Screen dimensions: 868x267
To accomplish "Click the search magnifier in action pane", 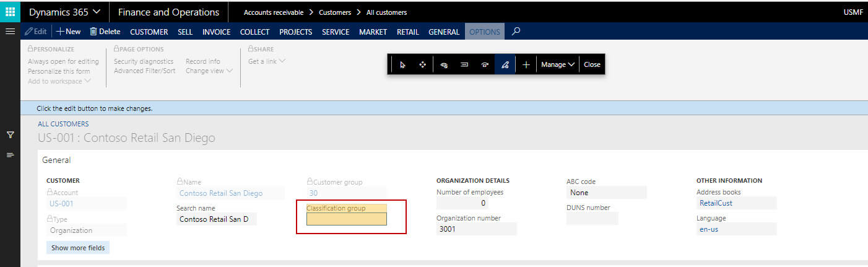I will 516,32.
